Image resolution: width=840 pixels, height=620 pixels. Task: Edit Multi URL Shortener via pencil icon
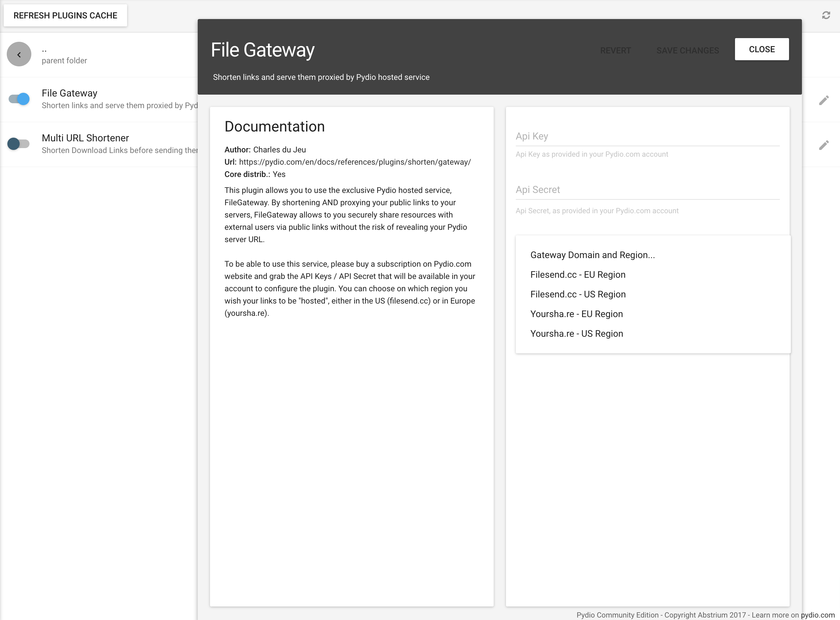pos(823,145)
